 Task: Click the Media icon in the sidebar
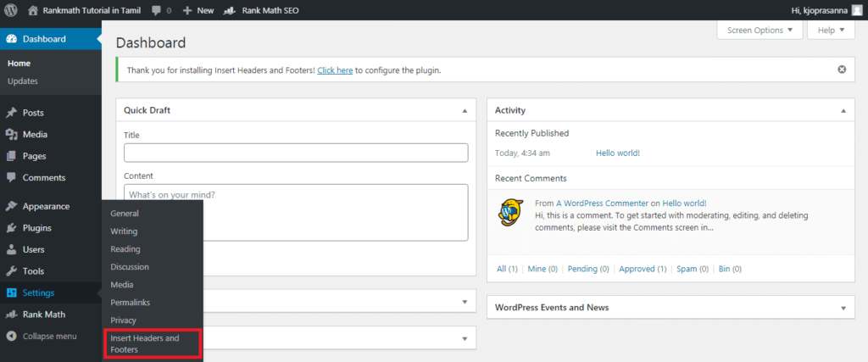point(11,135)
